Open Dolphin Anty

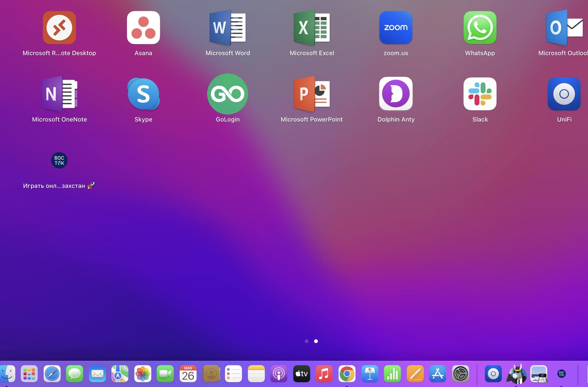point(396,94)
